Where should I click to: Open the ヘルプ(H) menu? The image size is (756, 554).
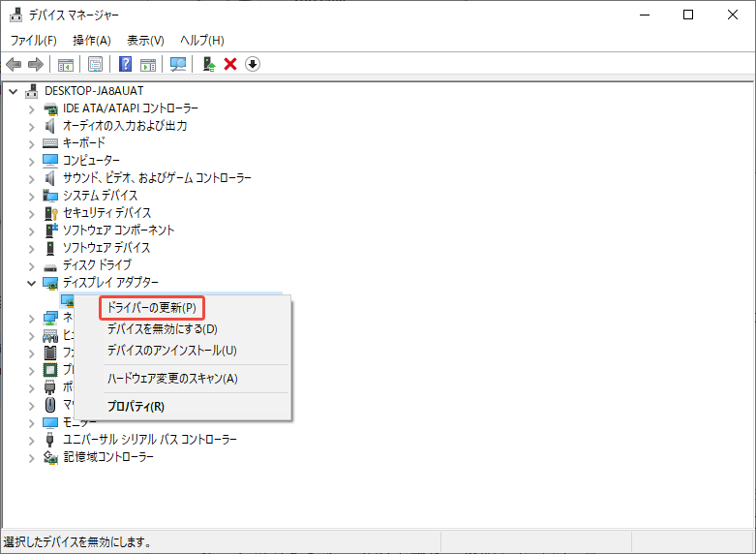pos(202,40)
